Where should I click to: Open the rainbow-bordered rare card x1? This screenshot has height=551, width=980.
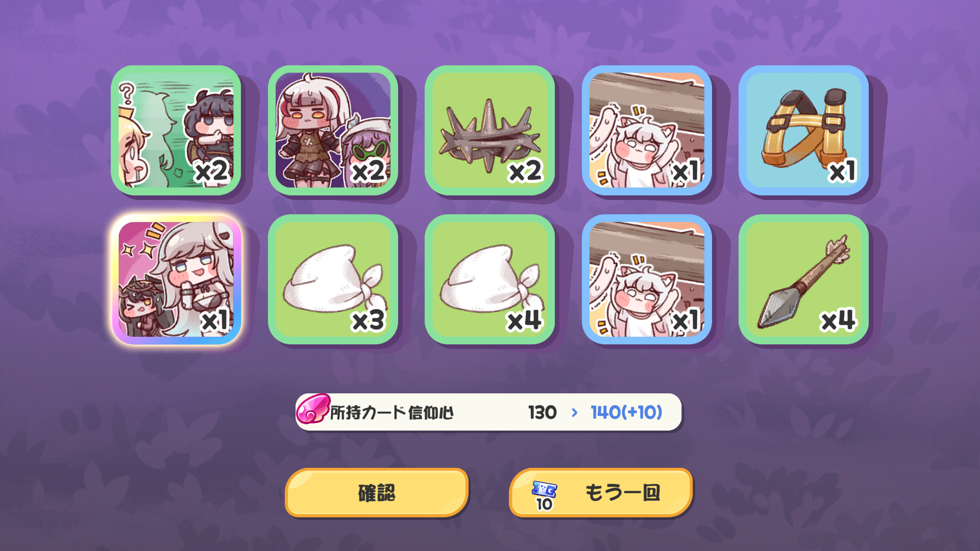pyautogui.click(x=176, y=279)
